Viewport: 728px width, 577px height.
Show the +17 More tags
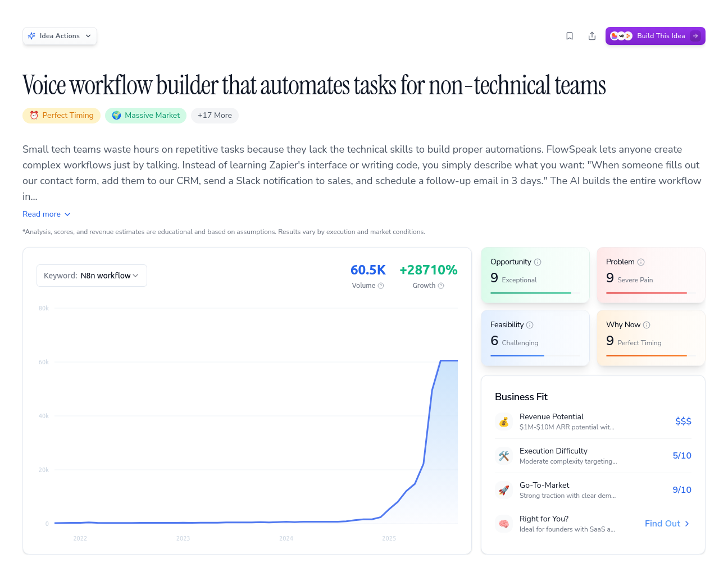[215, 116]
